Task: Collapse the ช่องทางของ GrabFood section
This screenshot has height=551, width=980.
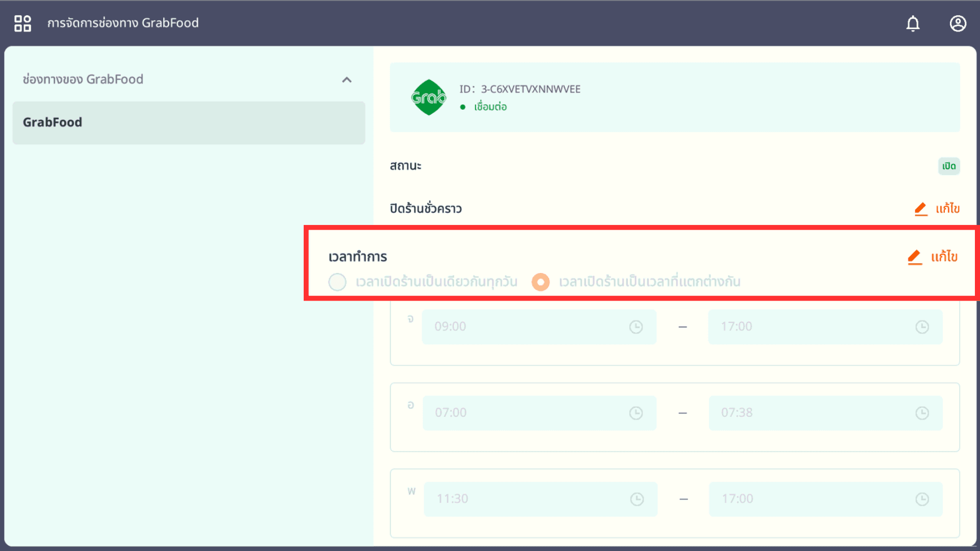Action: [x=347, y=80]
